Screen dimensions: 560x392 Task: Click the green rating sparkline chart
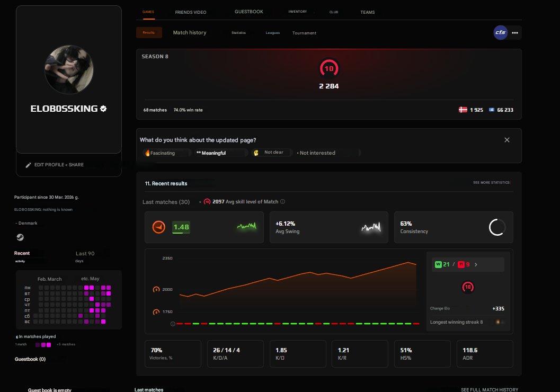tap(247, 226)
